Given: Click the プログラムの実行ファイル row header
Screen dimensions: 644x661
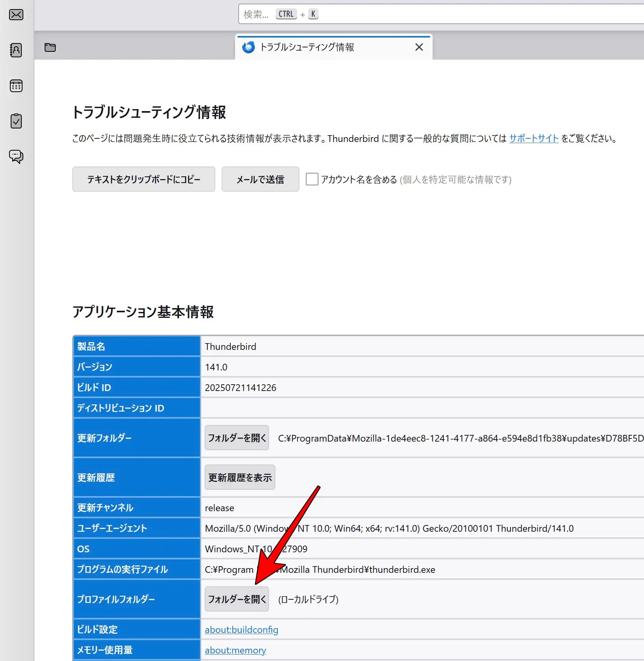Looking at the screenshot, I should pos(137,569).
